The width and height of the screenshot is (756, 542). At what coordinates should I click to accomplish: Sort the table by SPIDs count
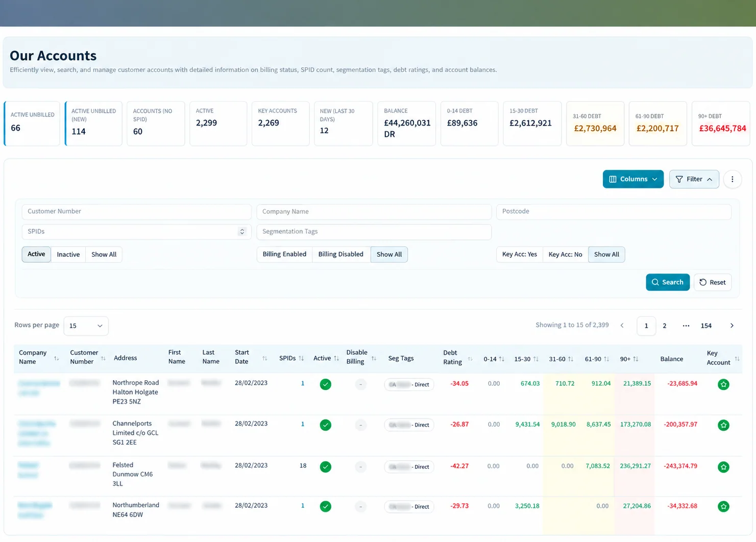click(x=301, y=358)
